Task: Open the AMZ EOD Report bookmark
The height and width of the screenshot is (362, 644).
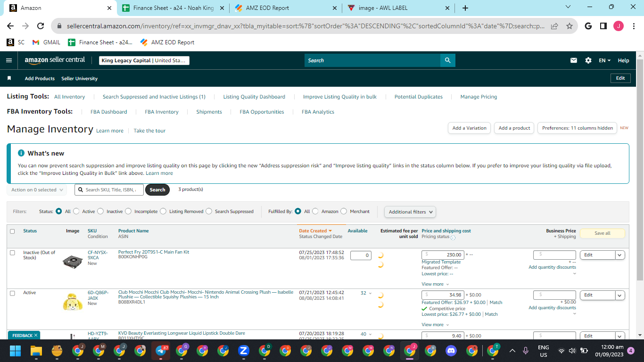Action: (167, 42)
